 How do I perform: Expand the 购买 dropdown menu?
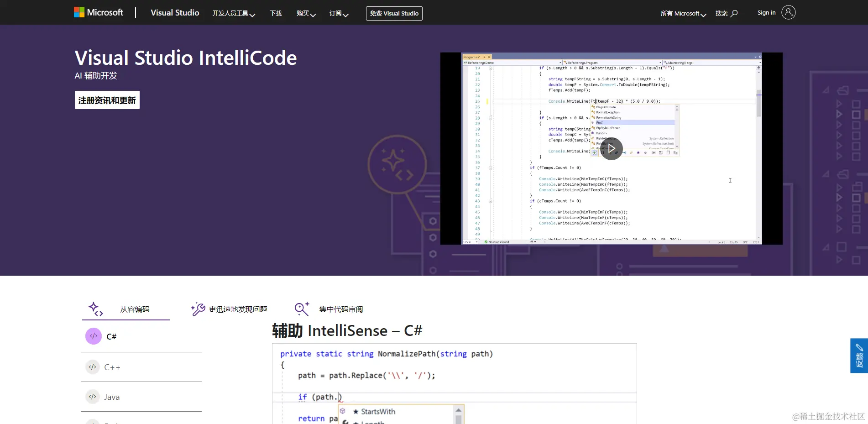click(x=306, y=13)
